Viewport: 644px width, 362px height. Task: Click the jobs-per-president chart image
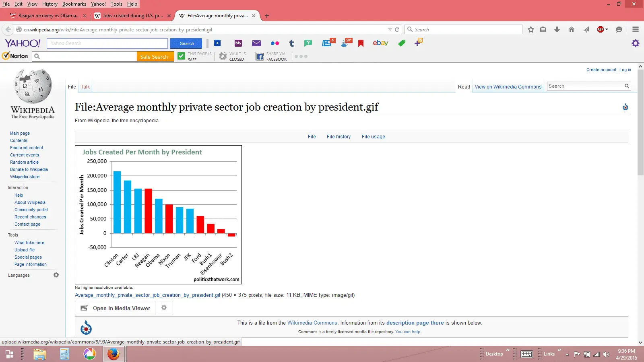pyautogui.click(x=158, y=214)
